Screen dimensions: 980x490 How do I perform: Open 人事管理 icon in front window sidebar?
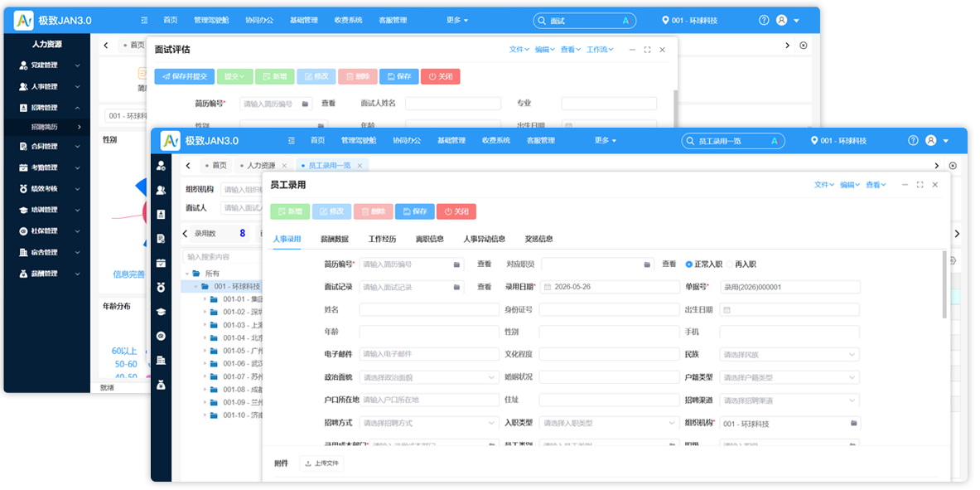[x=162, y=190]
